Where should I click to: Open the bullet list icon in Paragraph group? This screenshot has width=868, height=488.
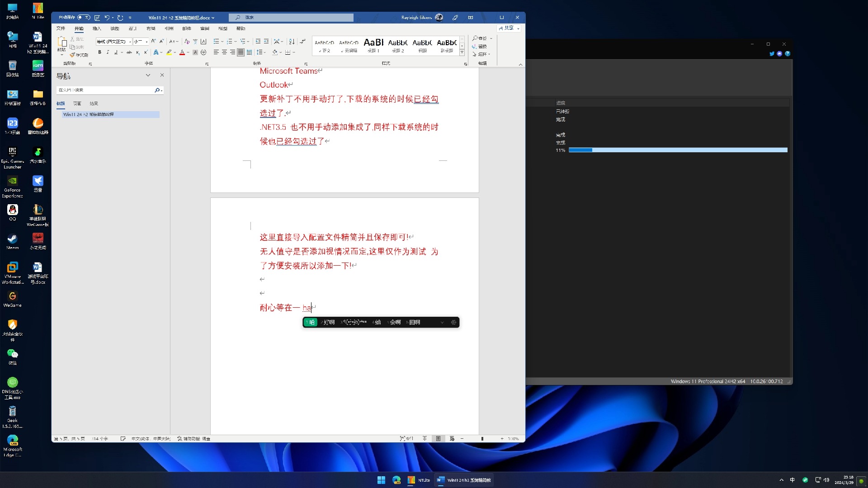coord(217,42)
